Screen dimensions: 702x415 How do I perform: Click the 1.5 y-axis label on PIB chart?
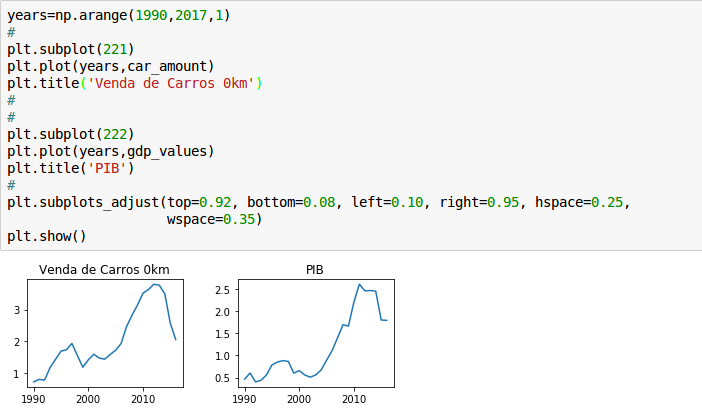click(x=222, y=334)
